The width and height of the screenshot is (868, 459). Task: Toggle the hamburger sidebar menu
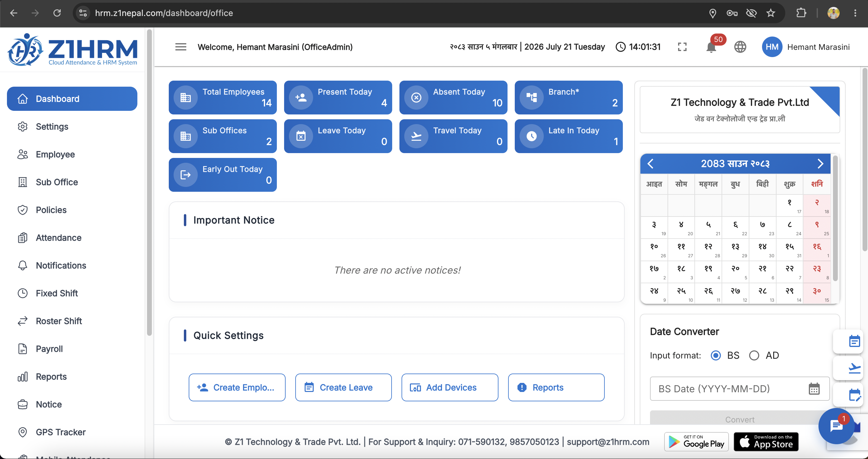coord(181,47)
